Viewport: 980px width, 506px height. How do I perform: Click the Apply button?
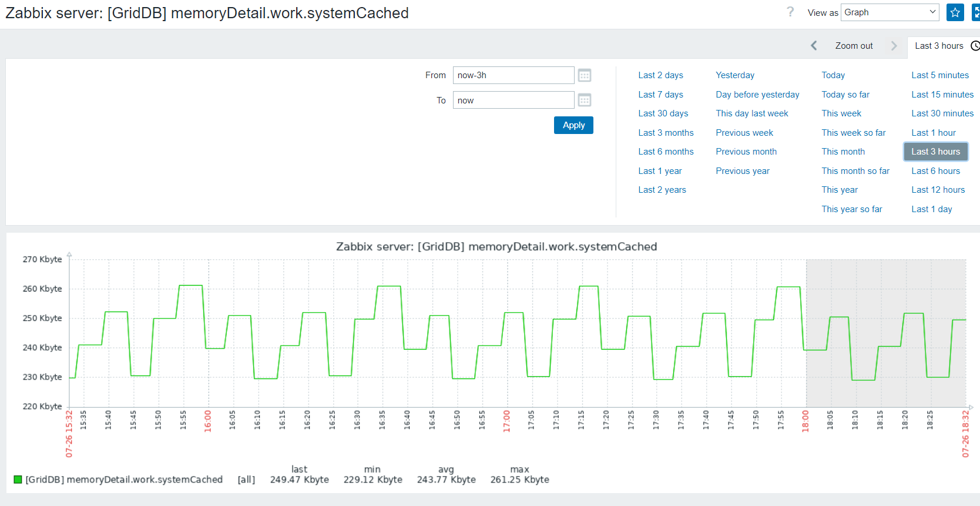click(573, 125)
